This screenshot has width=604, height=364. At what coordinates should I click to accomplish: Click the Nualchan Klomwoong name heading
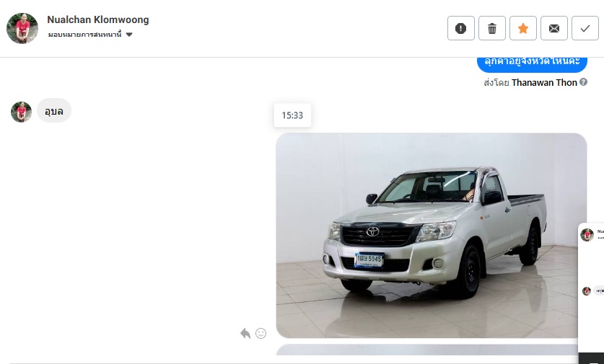click(98, 19)
